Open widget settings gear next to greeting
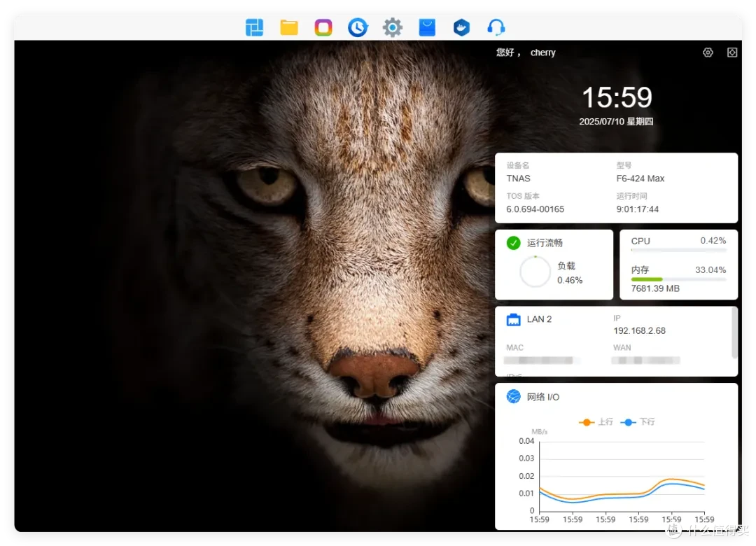756x546 pixels. pyautogui.click(x=708, y=52)
